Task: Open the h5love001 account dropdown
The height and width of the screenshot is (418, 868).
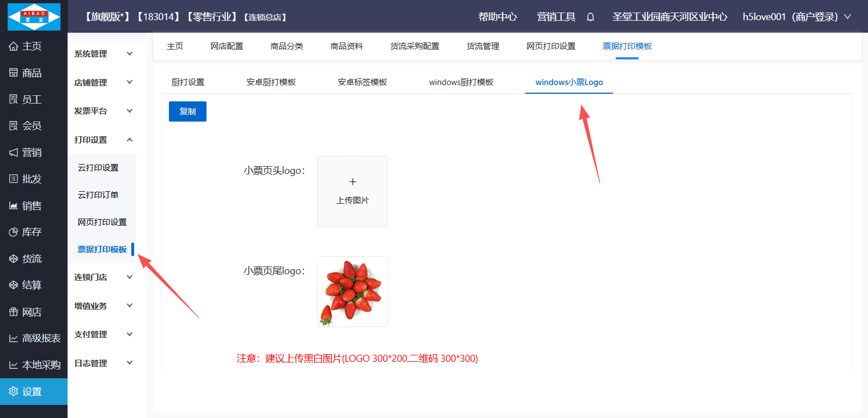Action: pos(796,17)
